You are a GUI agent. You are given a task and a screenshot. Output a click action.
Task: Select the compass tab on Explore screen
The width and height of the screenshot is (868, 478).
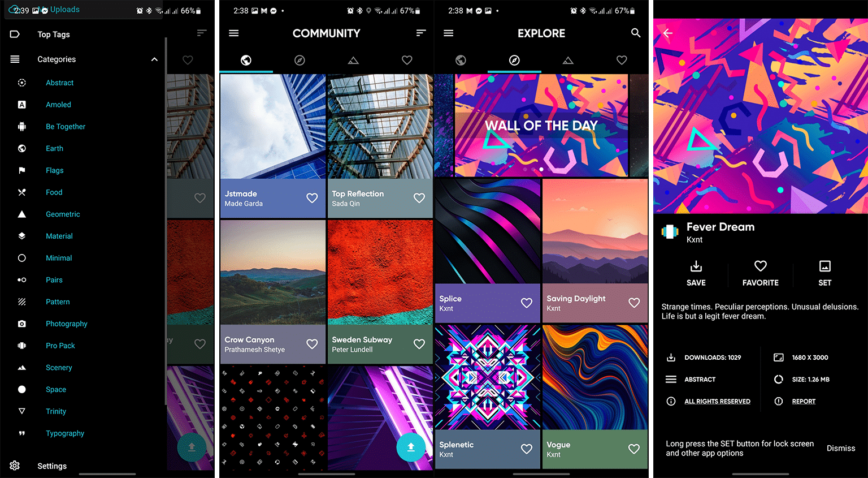[514, 60]
